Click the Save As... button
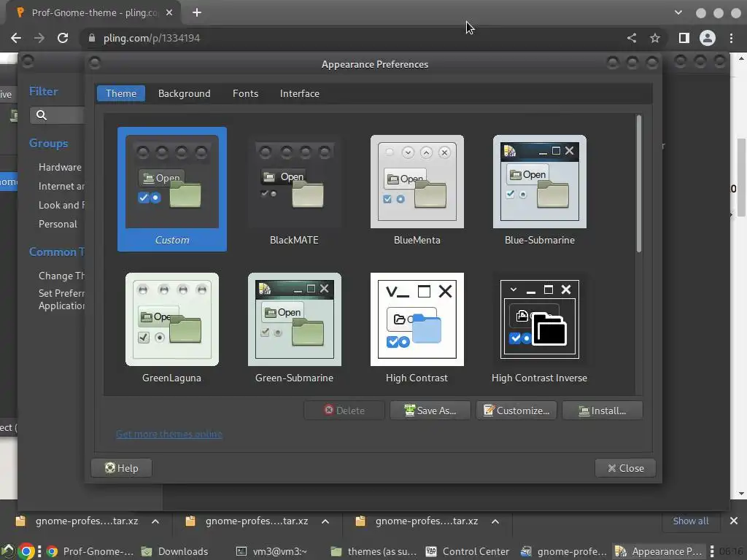Image resolution: width=747 pixels, height=560 pixels. point(430,411)
